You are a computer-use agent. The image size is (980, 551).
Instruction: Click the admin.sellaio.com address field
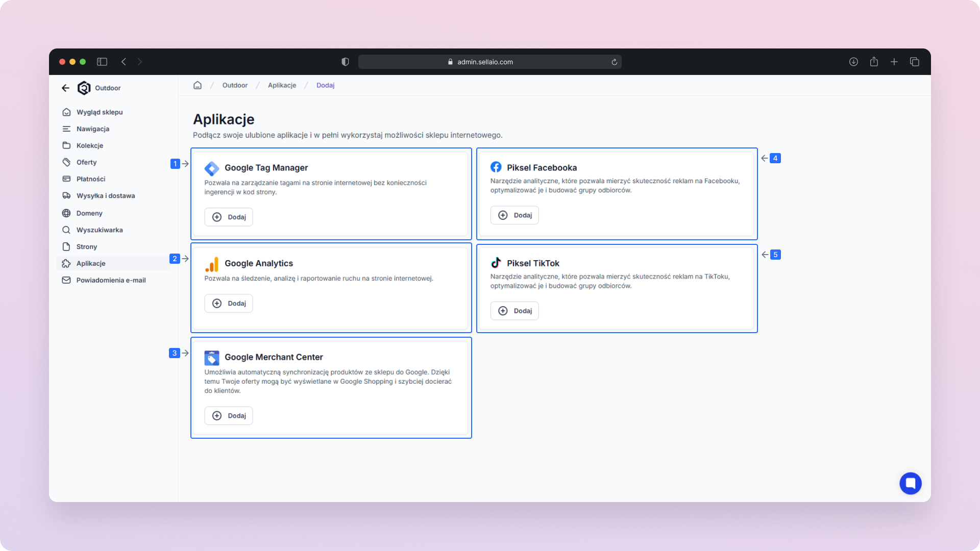(485, 62)
